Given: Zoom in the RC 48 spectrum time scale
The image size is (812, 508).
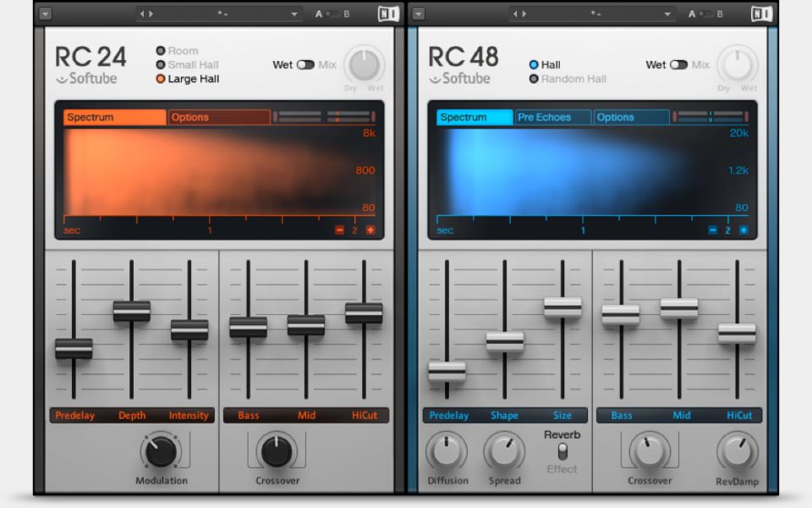Looking at the screenshot, I should pos(743,229).
